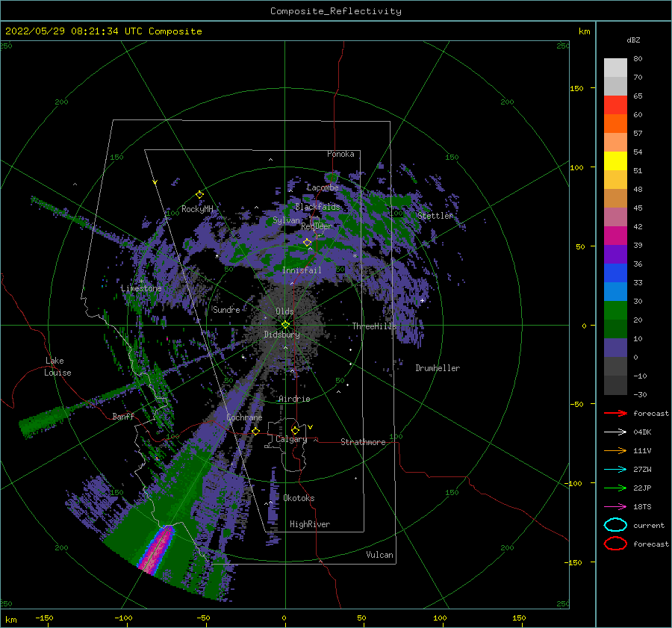
Task: Click the Banff label
Action: pos(123,416)
